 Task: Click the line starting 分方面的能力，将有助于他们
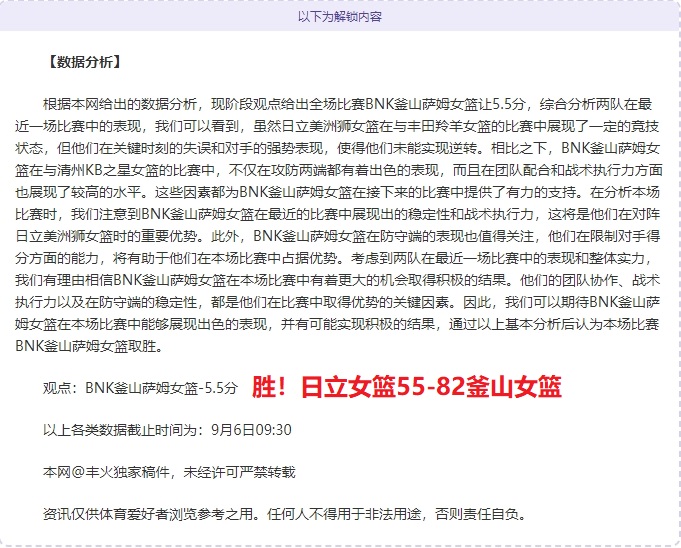pyautogui.click(x=334, y=258)
